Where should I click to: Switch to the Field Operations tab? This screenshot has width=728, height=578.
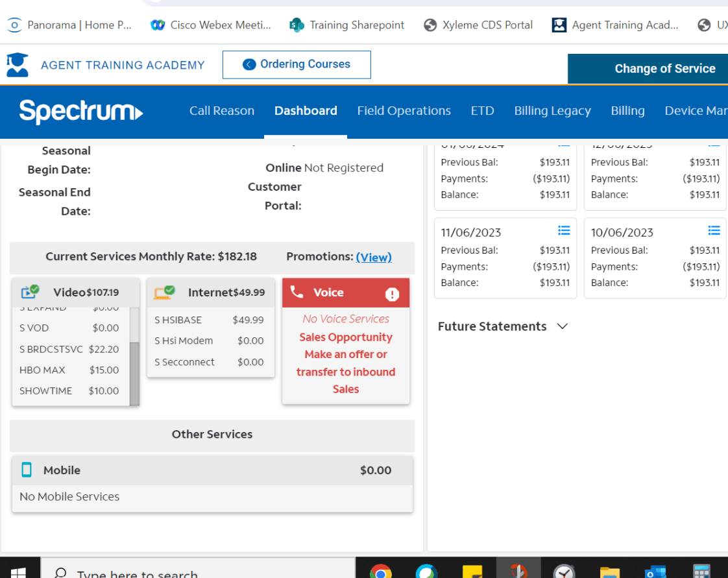[404, 111]
